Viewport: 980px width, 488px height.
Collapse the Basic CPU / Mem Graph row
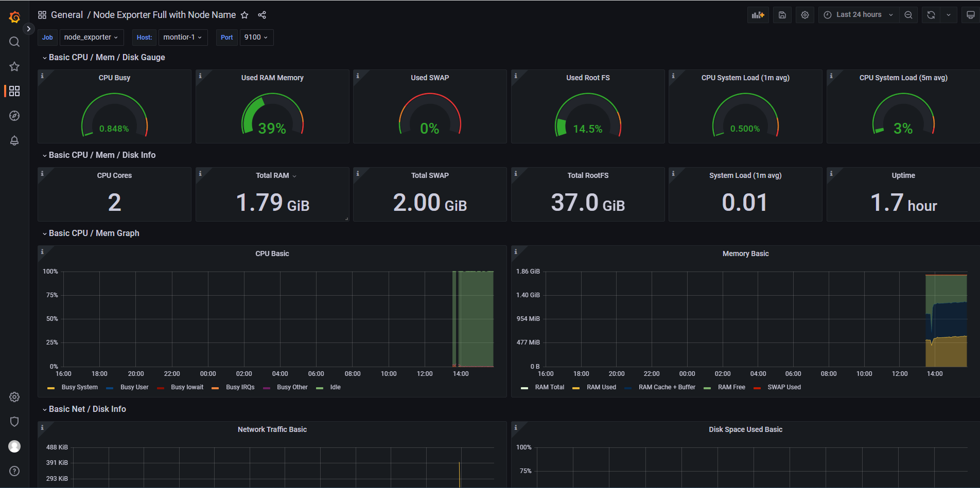coord(91,233)
